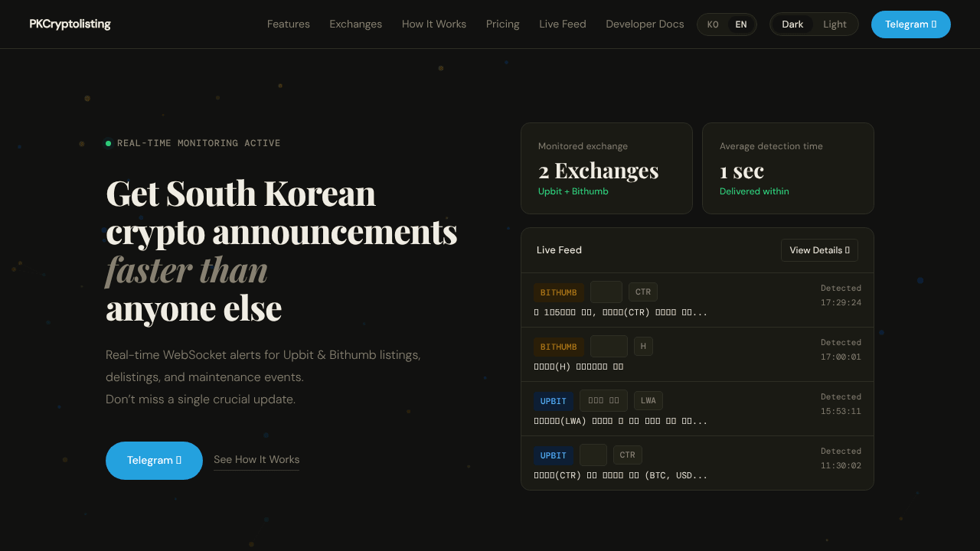This screenshot has width=980, height=551.
Task: Open the Bithumb H feed entry
Action: 697,354
